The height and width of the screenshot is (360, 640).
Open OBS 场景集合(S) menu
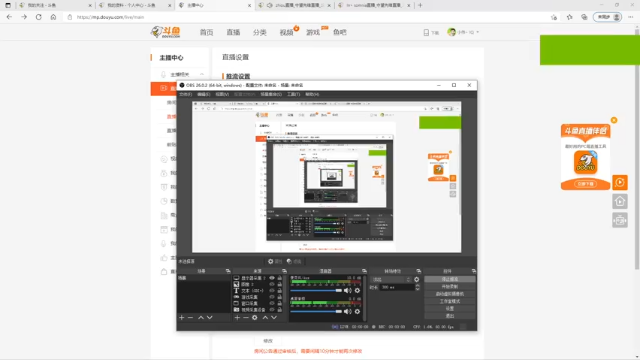point(271,94)
